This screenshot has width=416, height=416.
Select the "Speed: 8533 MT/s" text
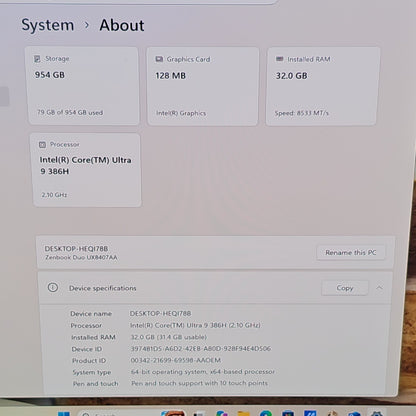pyautogui.click(x=302, y=113)
